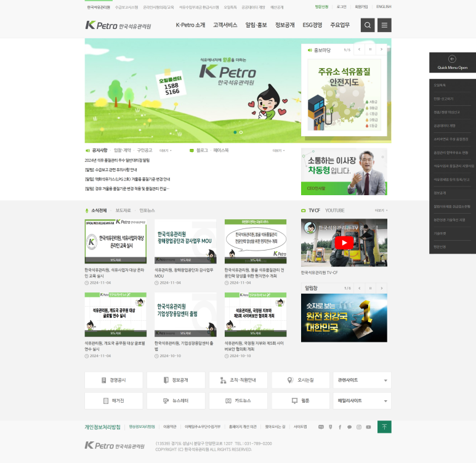Go to next 알림창 slide
476x463 pixels.
tap(382, 288)
